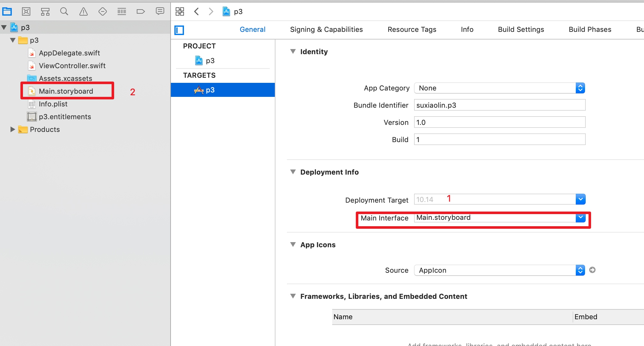Select p3.entitlements in navigator
644x346 pixels.
(65, 117)
